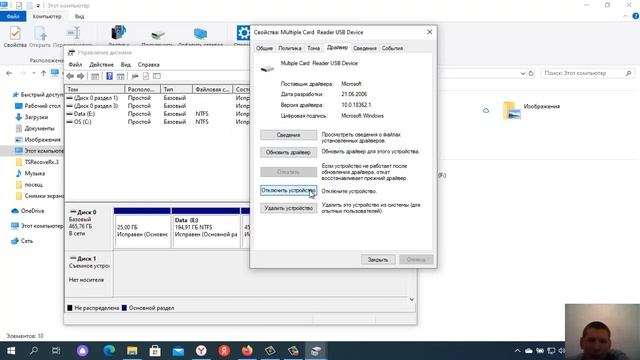640x360 pixels.
Task: Select Диск 1 removable device panel
Action: click(89, 273)
